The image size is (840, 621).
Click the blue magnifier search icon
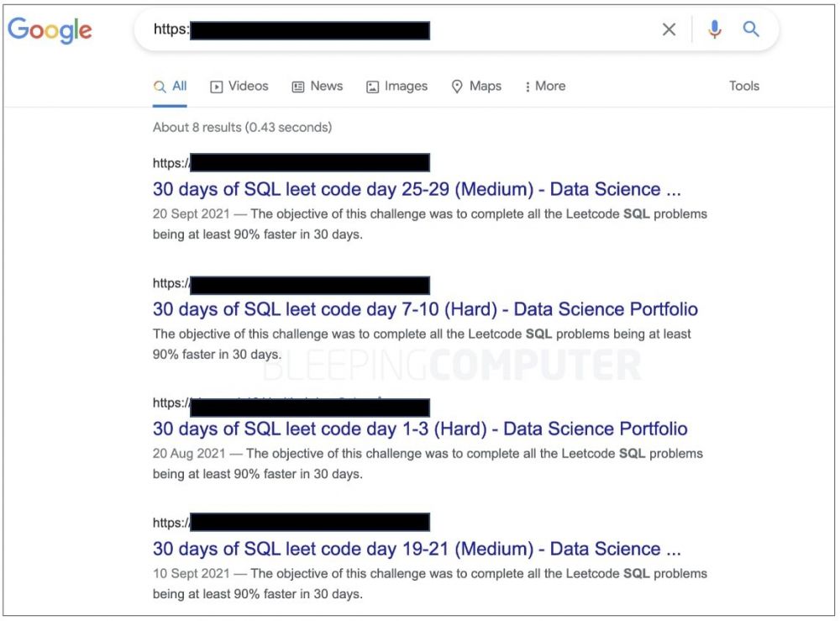click(x=750, y=29)
